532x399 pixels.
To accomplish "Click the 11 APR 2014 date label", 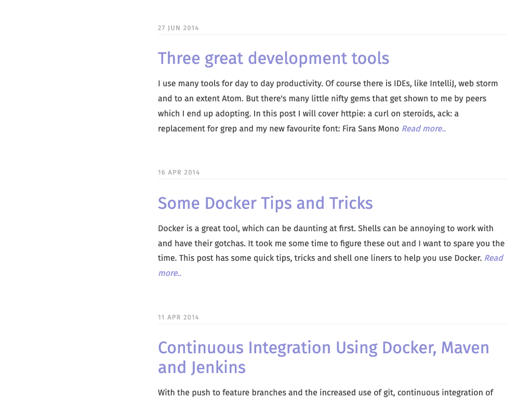I will click(178, 317).
